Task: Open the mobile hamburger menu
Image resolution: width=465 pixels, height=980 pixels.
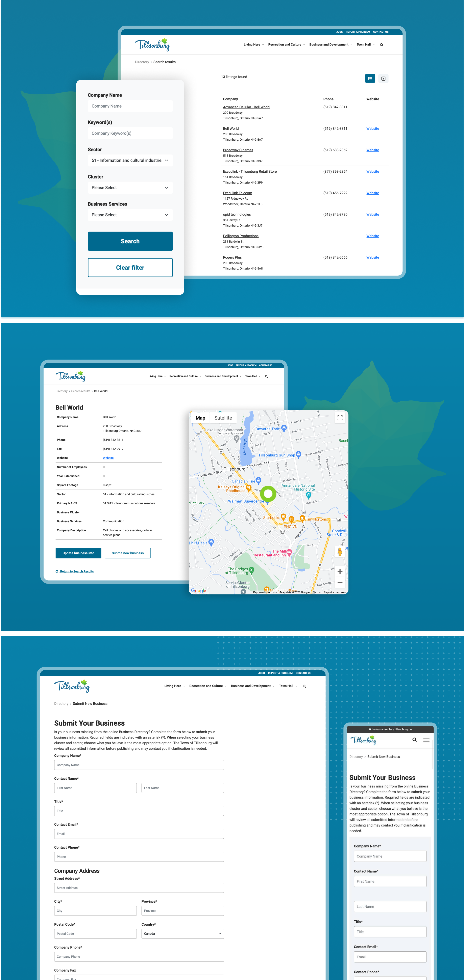Action: point(426,740)
